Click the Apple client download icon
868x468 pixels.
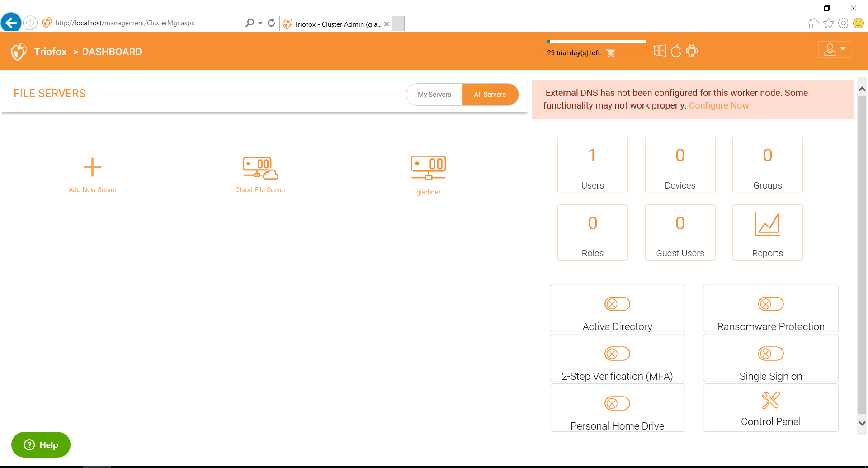(x=676, y=51)
